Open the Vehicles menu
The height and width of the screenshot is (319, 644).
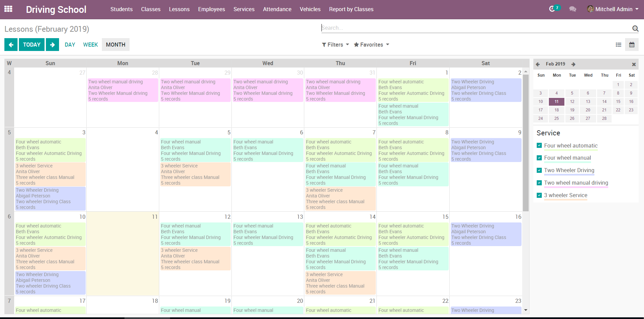pyautogui.click(x=310, y=9)
